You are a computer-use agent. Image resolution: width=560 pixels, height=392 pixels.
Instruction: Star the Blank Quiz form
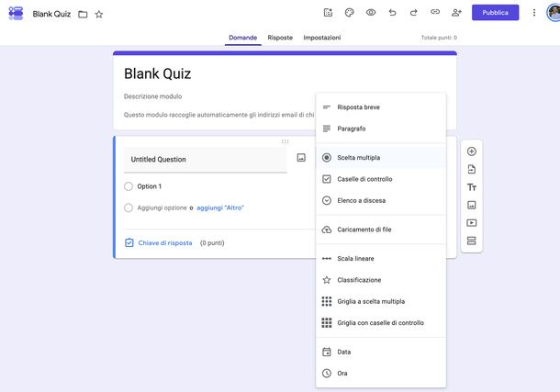click(x=99, y=15)
